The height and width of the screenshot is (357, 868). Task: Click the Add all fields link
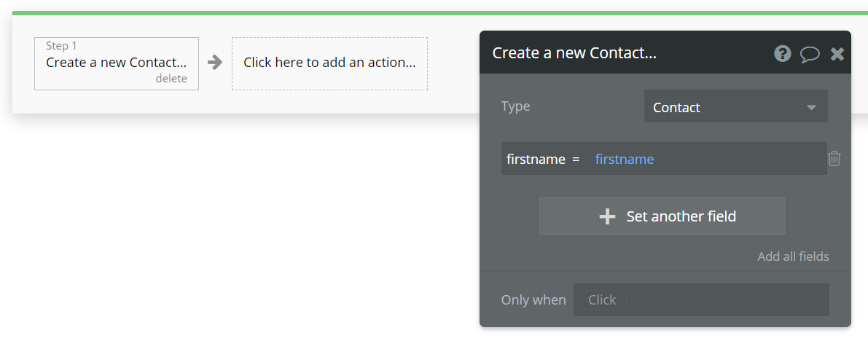pyautogui.click(x=793, y=256)
